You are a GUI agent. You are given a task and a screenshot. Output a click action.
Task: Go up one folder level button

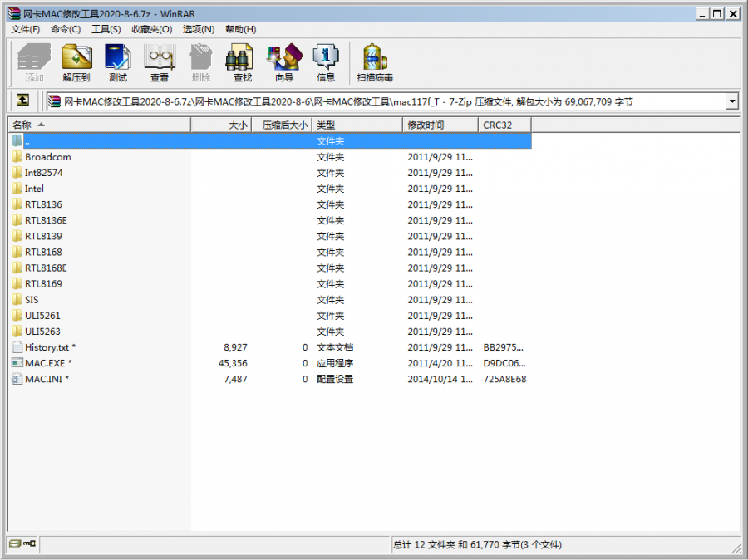(x=22, y=101)
